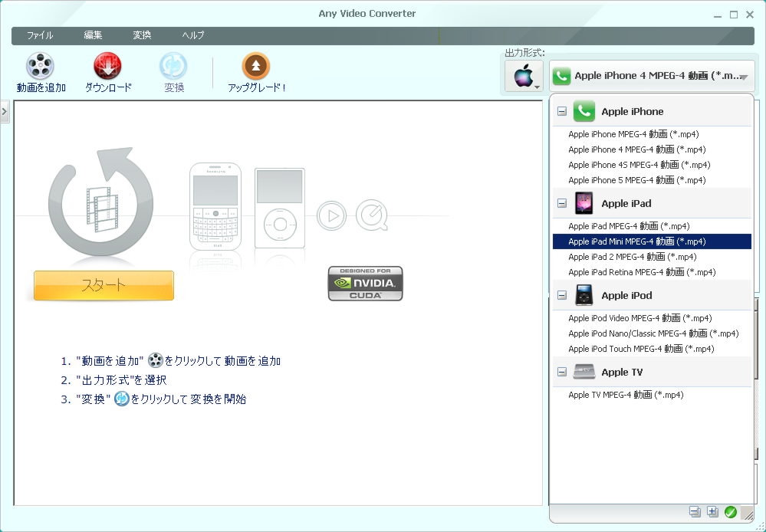766x532 pixels.
Task: Open the ファイル menu
Action: coord(40,35)
